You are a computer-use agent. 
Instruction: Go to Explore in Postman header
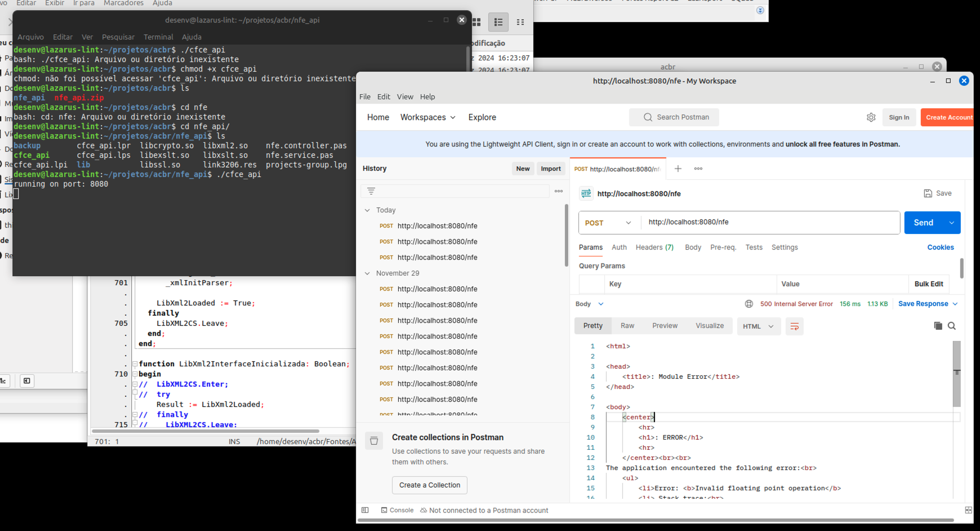(x=482, y=117)
